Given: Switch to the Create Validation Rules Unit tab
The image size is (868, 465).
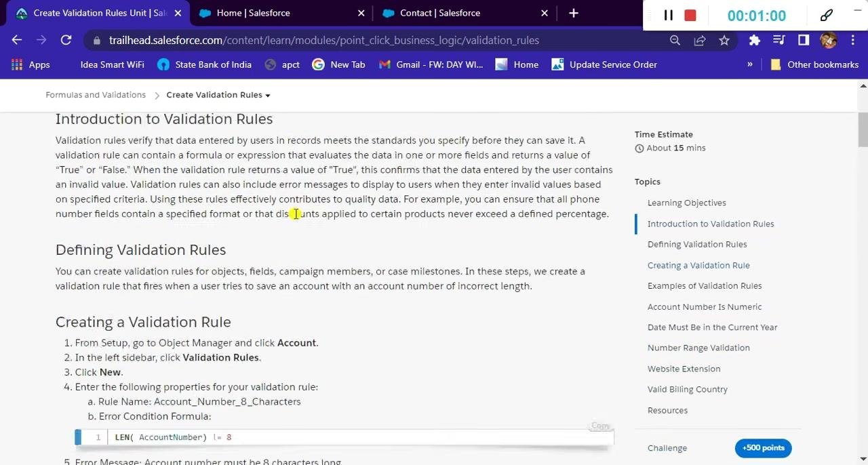Looking at the screenshot, I should pos(98,13).
